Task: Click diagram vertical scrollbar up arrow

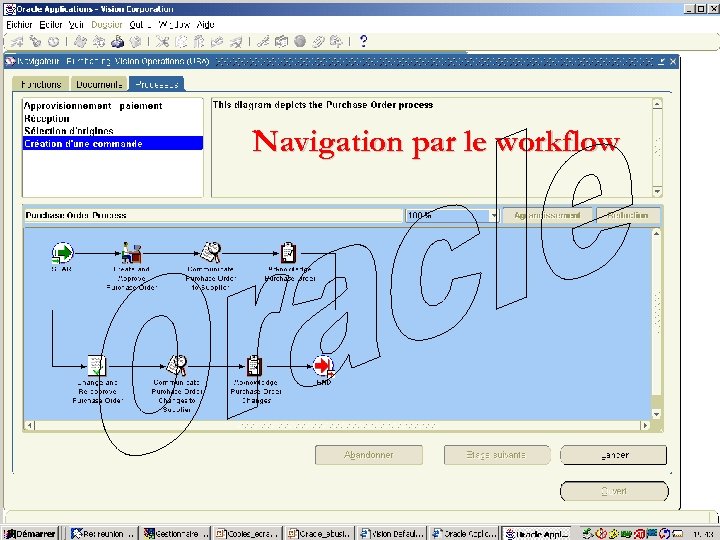Action: click(x=656, y=234)
